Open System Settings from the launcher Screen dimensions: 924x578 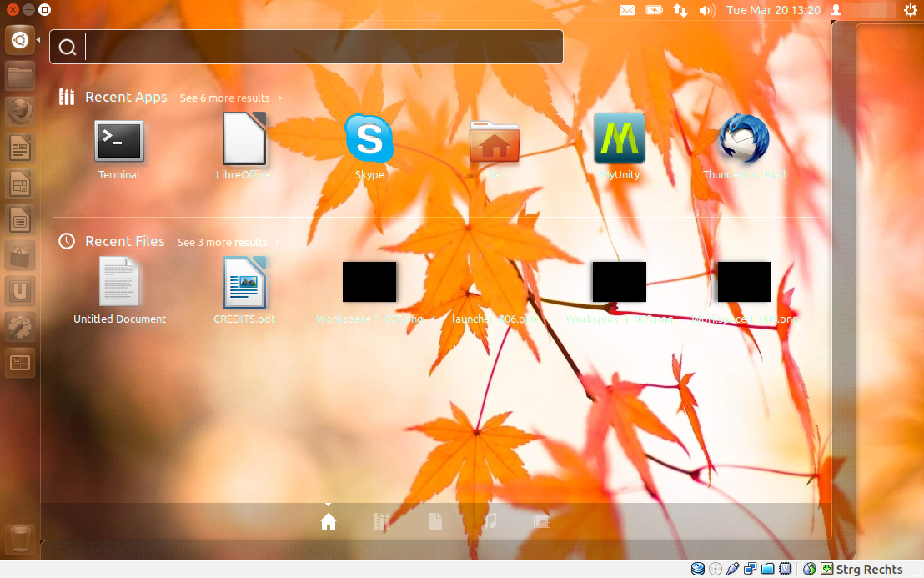point(19,327)
